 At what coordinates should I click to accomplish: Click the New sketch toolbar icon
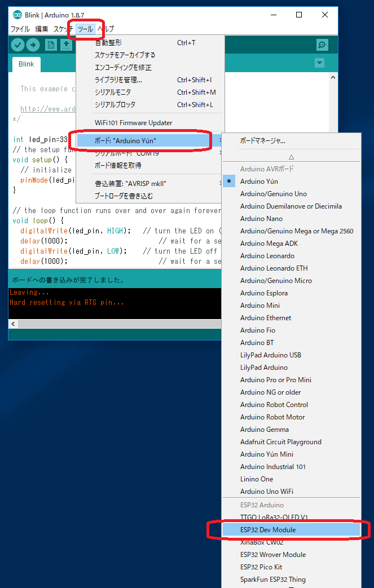click(x=51, y=45)
